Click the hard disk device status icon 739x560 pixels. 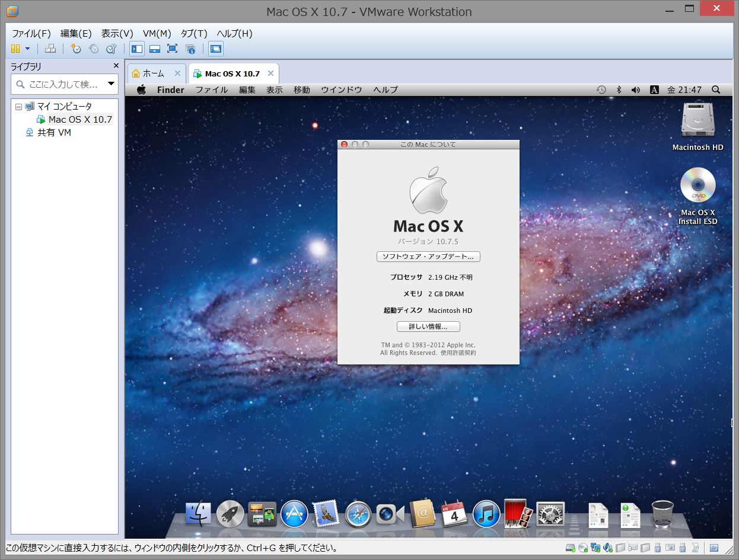(570, 548)
